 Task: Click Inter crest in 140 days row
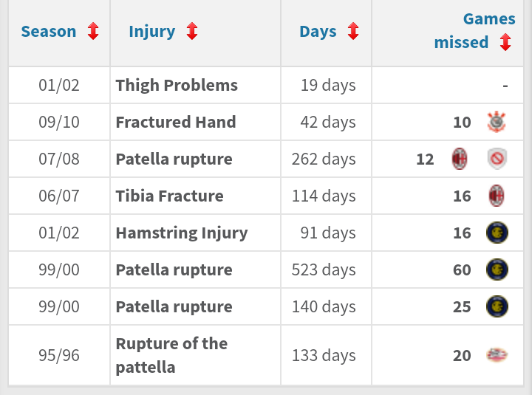pyautogui.click(x=497, y=306)
